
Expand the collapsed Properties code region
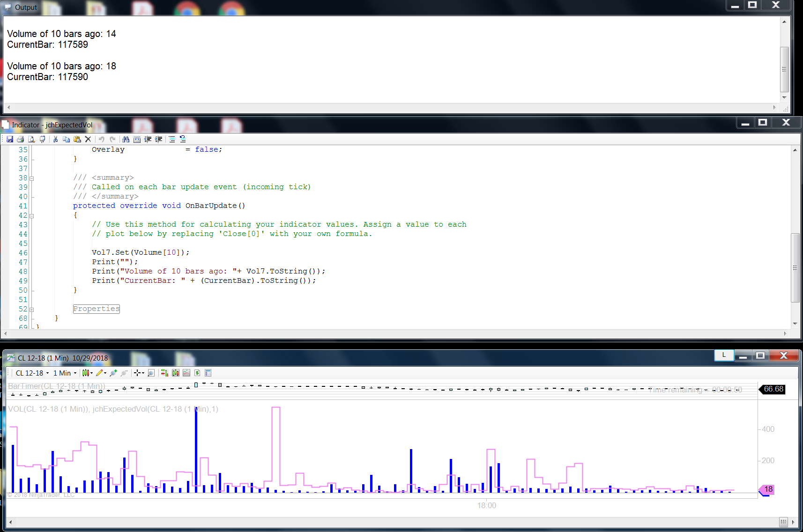[x=97, y=309]
